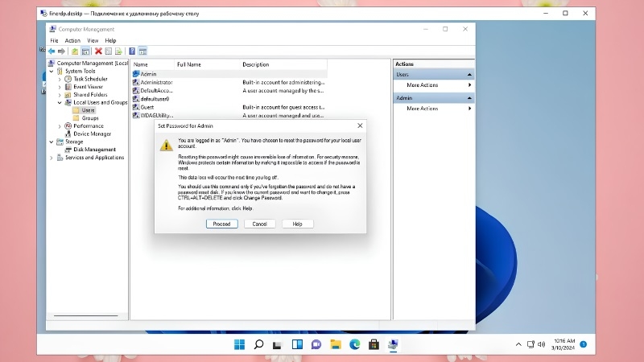
Task: Open Task Scheduler in tree
Action: (90, 79)
